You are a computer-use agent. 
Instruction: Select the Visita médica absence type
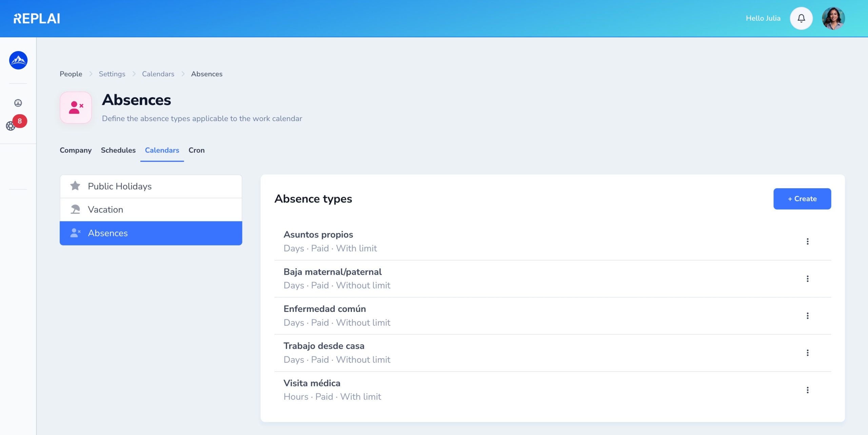553,390
